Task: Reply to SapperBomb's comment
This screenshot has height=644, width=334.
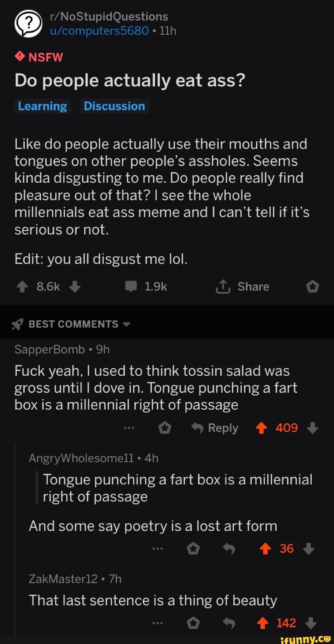Action: tap(215, 428)
